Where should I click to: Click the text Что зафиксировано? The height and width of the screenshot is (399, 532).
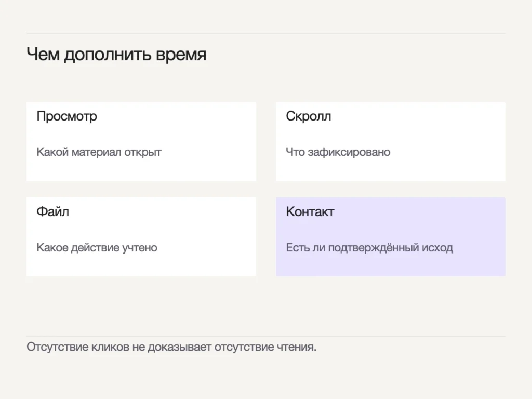[338, 152]
